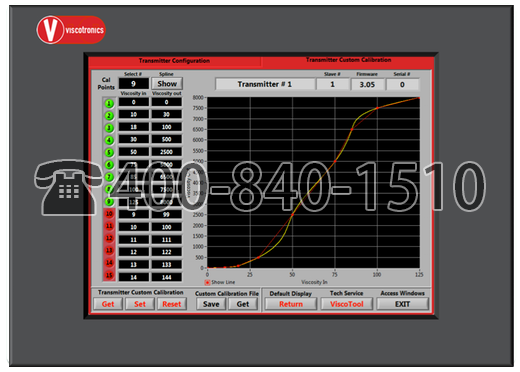The width and height of the screenshot is (520, 372).
Task: Toggle cal point 13 red indicator
Action: 109,250
